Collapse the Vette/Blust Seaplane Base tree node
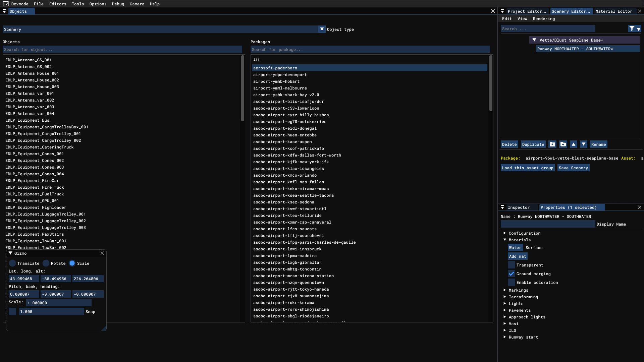 534,40
